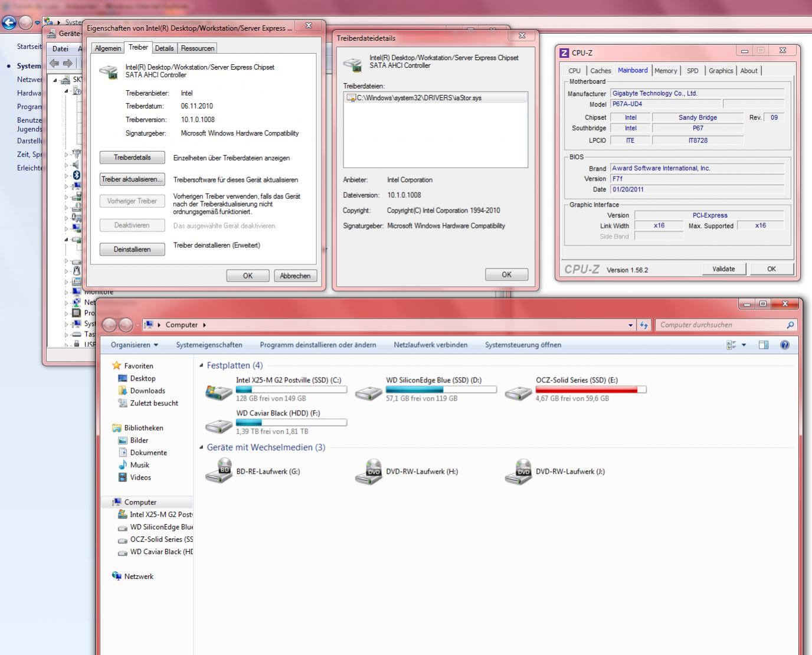Screen dimensions: 812x655
Task: Click Treiber aktualisieren button
Action: tap(132, 179)
